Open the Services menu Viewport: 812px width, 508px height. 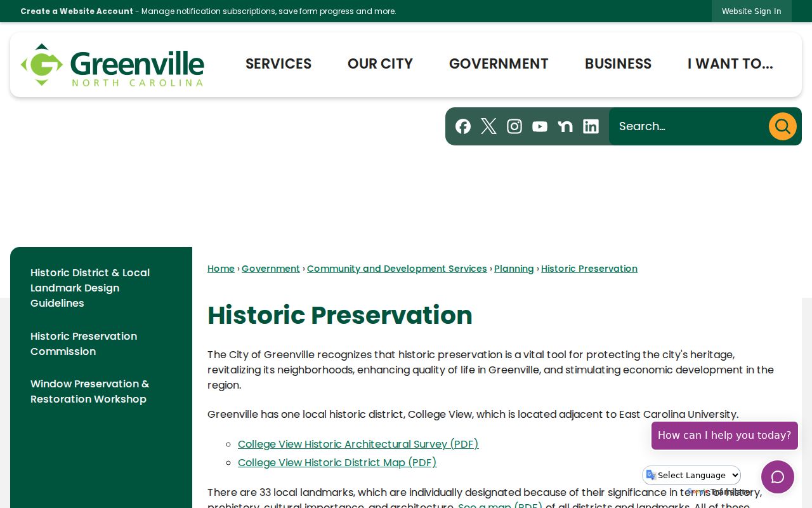click(278, 64)
